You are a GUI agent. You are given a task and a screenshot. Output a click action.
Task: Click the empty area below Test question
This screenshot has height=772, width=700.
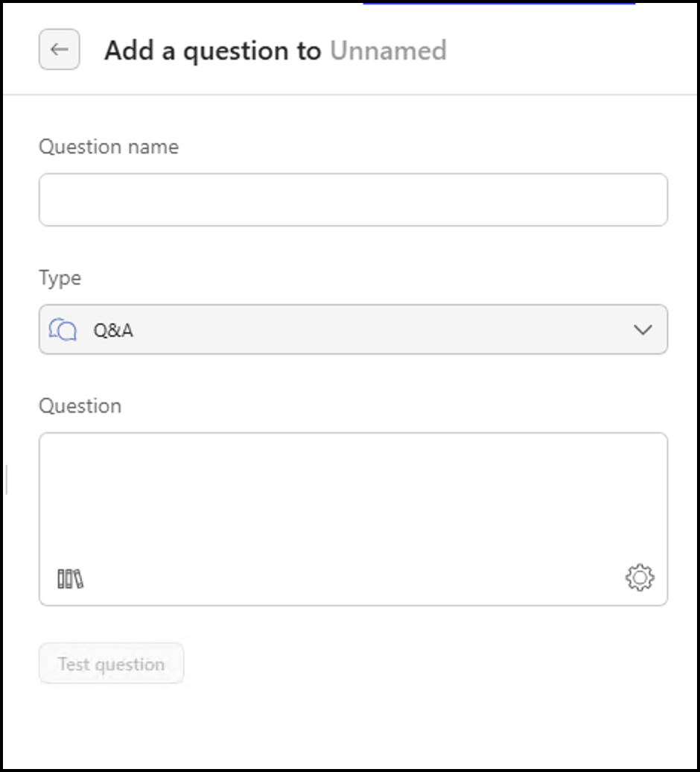[350, 727]
